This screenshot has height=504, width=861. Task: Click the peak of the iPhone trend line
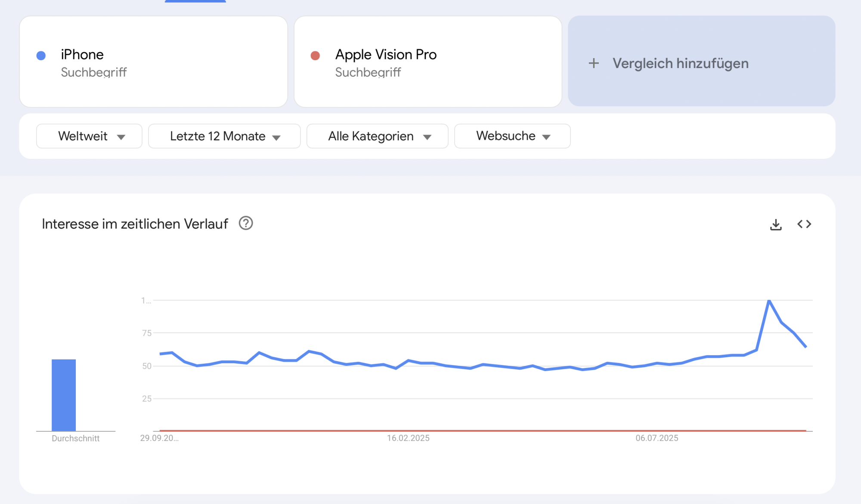click(x=769, y=300)
